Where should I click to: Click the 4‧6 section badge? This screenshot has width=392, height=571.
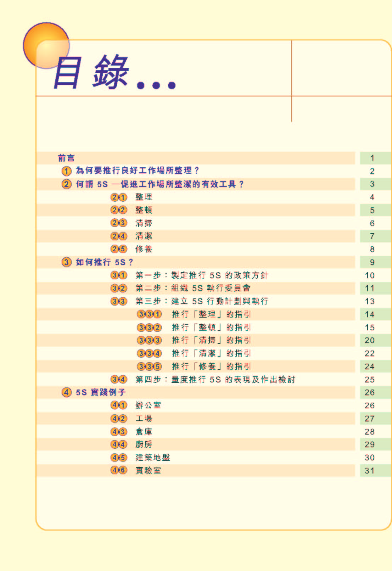[x=119, y=471]
